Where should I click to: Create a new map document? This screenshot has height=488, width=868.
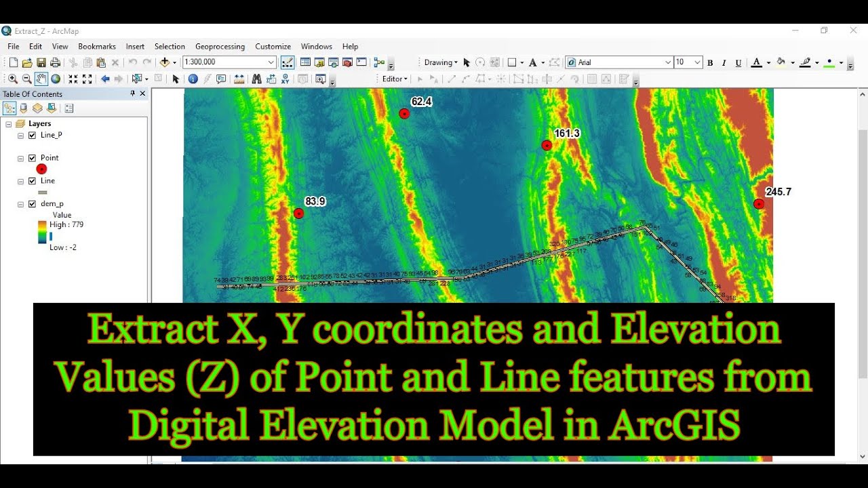(13, 62)
